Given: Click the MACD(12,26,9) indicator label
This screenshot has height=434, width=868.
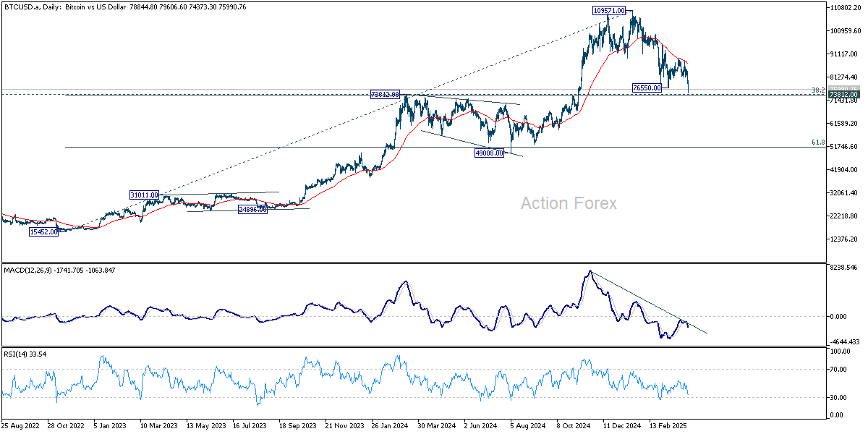Looking at the screenshot, I should click(x=59, y=270).
